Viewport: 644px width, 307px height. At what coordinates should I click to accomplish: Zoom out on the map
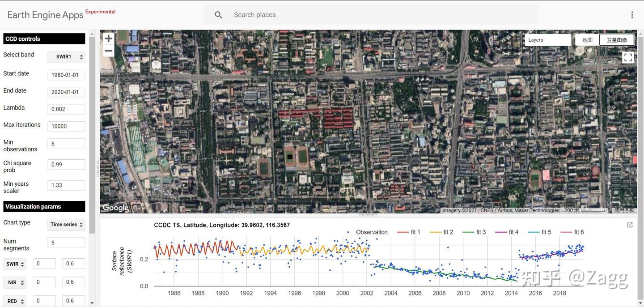(x=108, y=51)
